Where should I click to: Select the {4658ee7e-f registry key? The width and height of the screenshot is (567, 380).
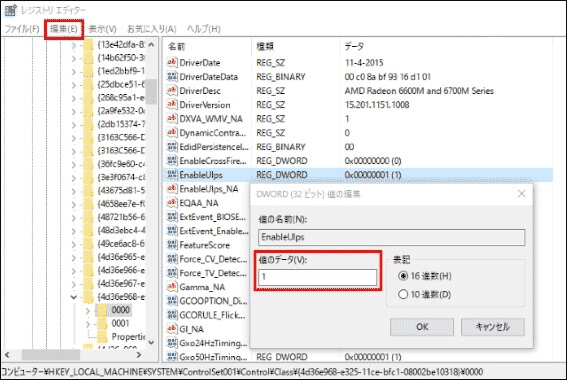(121, 204)
